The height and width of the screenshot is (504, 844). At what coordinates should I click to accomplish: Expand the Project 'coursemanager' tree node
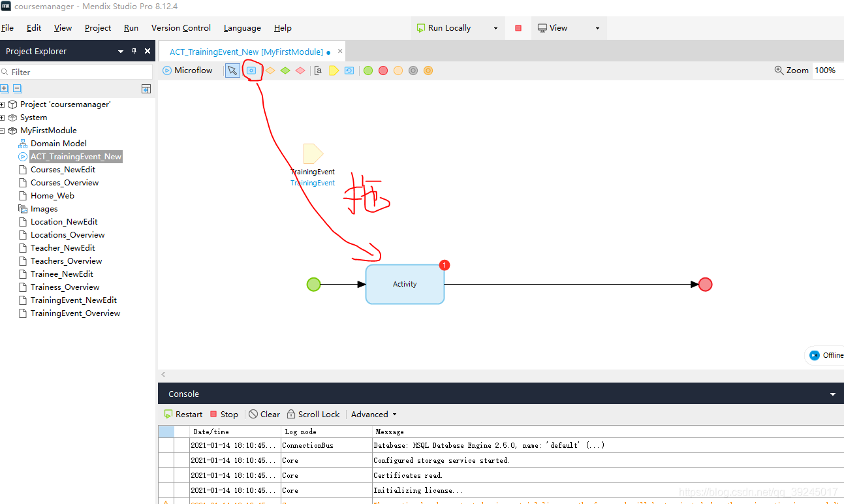(x=3, y=104)
